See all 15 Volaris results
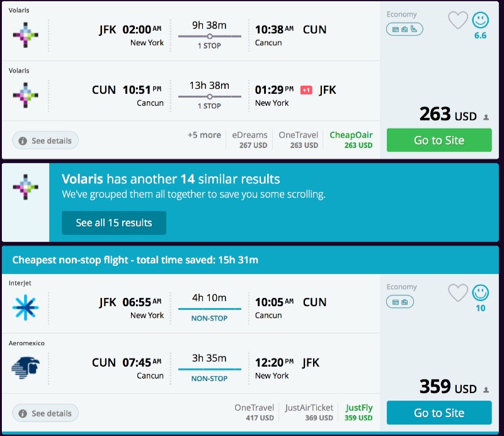Image resolution: width=504 pixels, height=436 pixels. point(114,222)
